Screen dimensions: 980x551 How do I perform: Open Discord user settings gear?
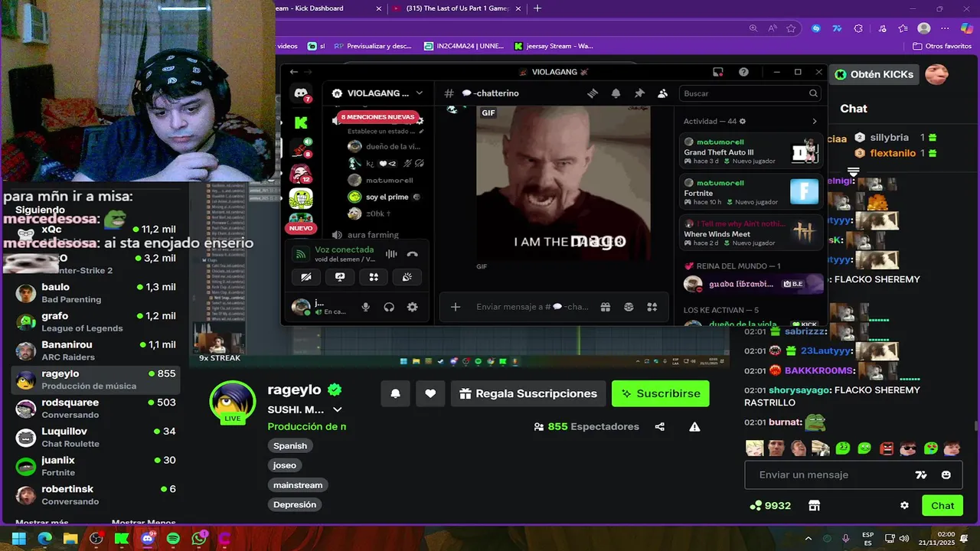pyautogui.click(x=413, y=307)
